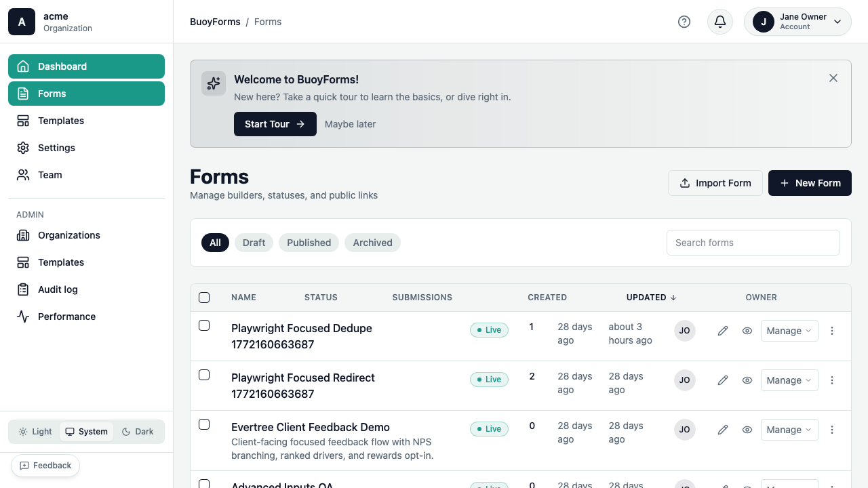Click the Start Tour button
Viewport: 868px width, 488px height.
coord(275,124)
